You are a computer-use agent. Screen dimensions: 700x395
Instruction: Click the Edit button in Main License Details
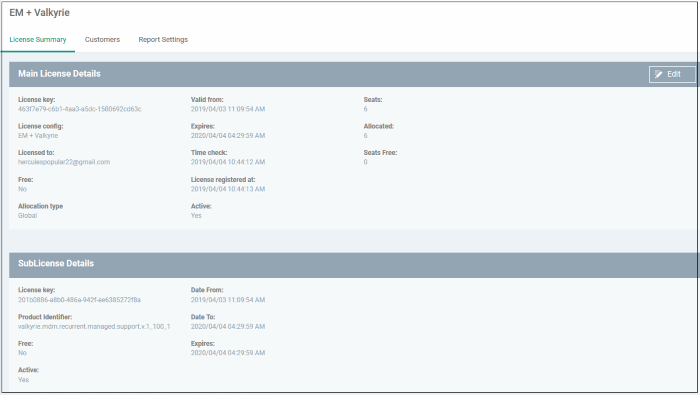pyautogui.click(x=672, y=74)
